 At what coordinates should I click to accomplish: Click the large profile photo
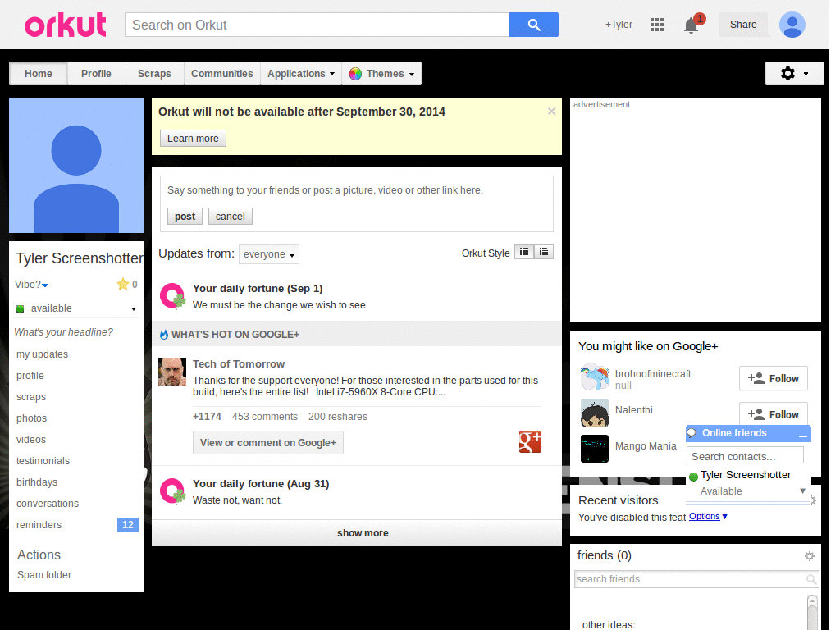(76, 166)
